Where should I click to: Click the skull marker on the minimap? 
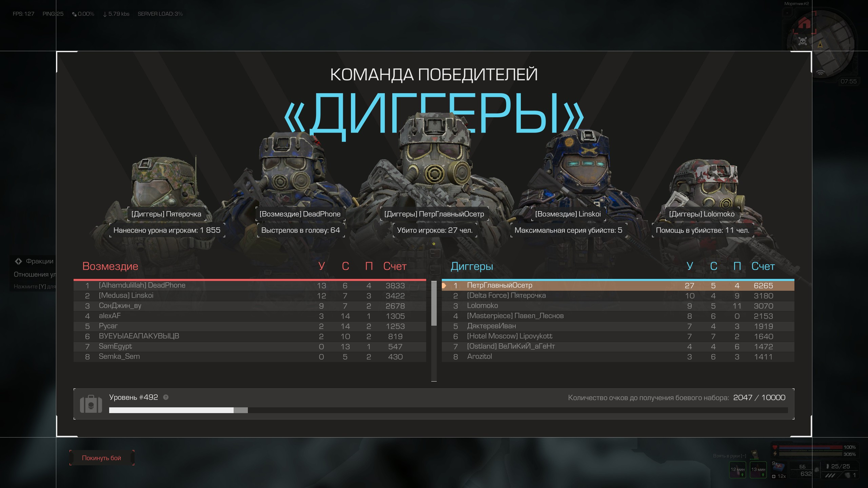(803, 41)
